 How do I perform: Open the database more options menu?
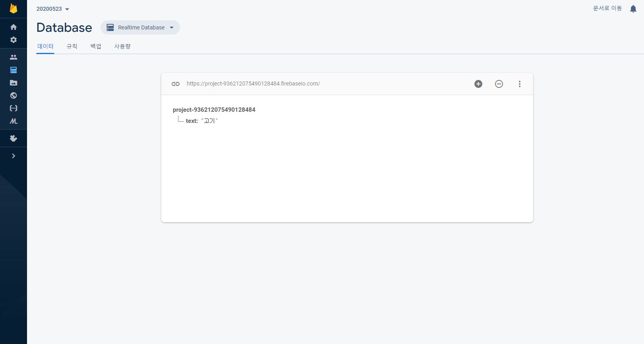coord(520,84)
